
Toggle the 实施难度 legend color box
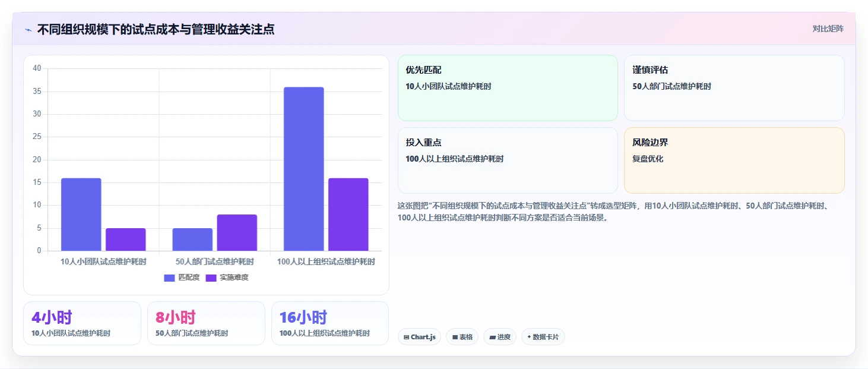click(211, 277)
